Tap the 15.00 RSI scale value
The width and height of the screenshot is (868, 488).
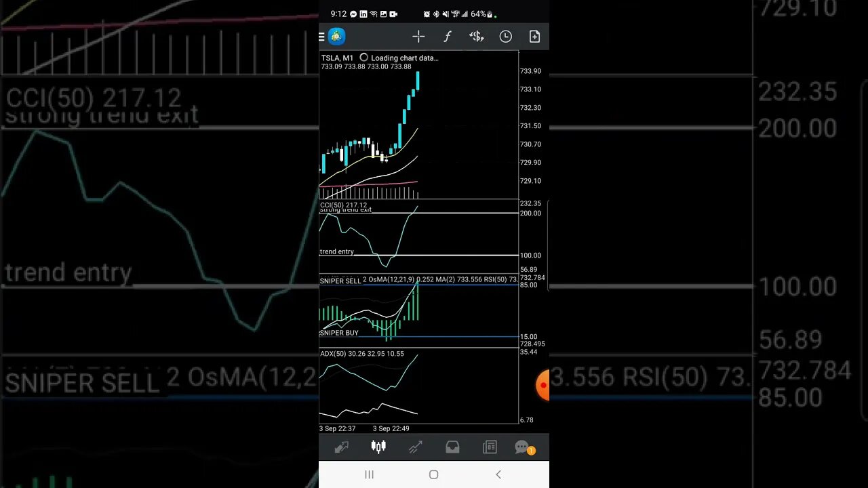pyautogui.click(x=528, y=337)
